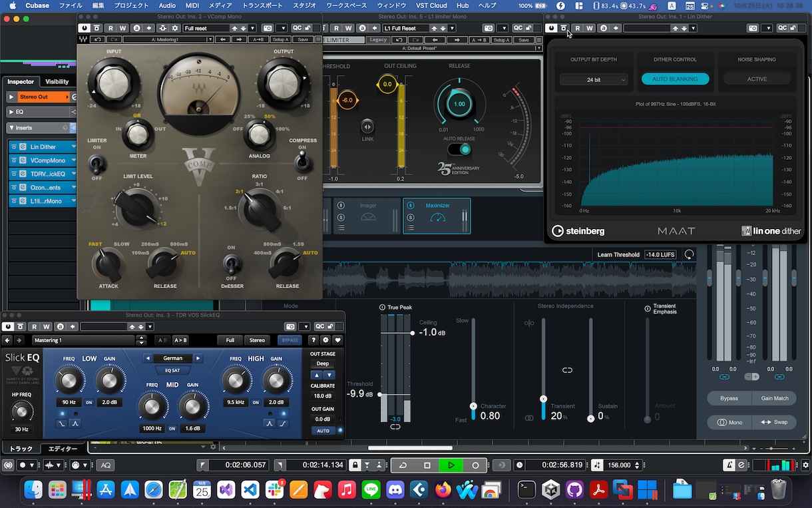
Task: Click Ozone Learn Threshold circular arrow icon
Action: (x=689, y=254)
